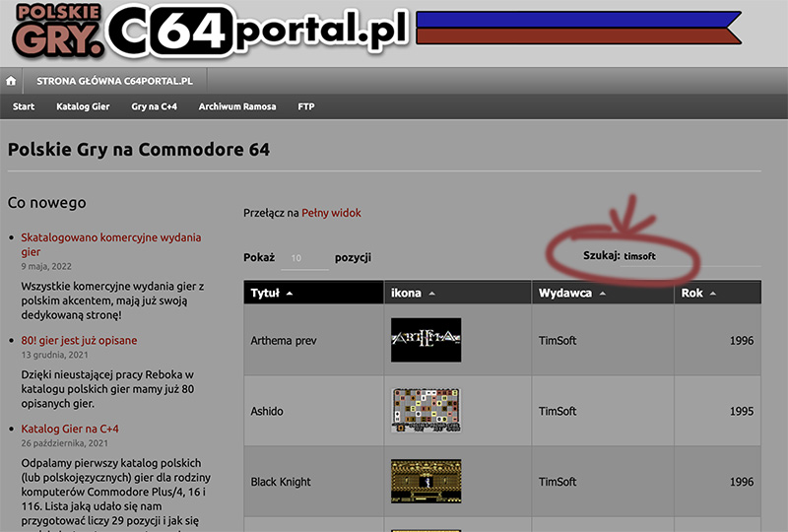Sort by Rok column arrow

pos(712,294)
